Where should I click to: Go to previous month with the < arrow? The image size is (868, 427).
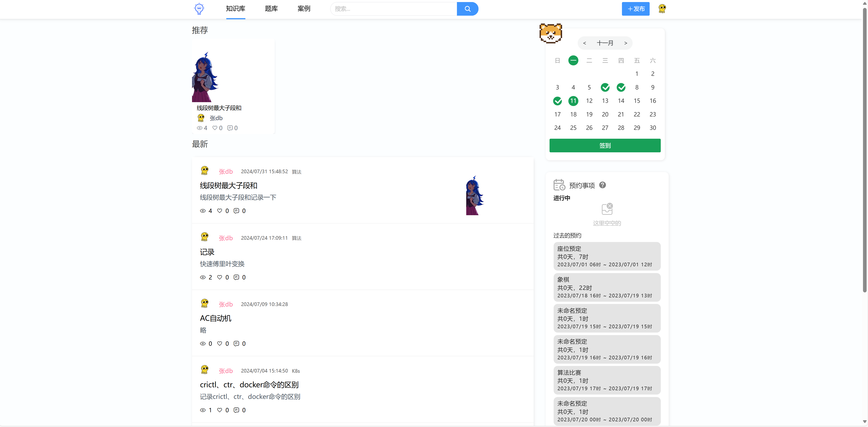pos(585,43)
